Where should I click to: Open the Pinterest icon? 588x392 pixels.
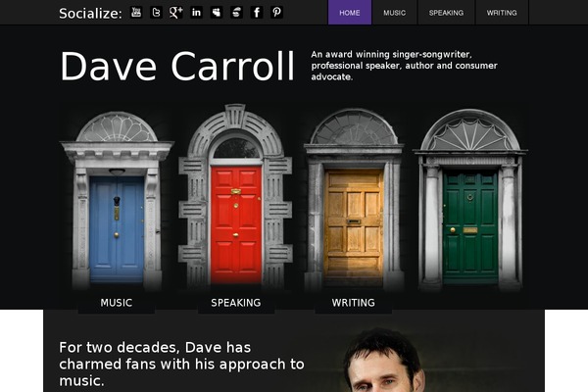(276, 13)
